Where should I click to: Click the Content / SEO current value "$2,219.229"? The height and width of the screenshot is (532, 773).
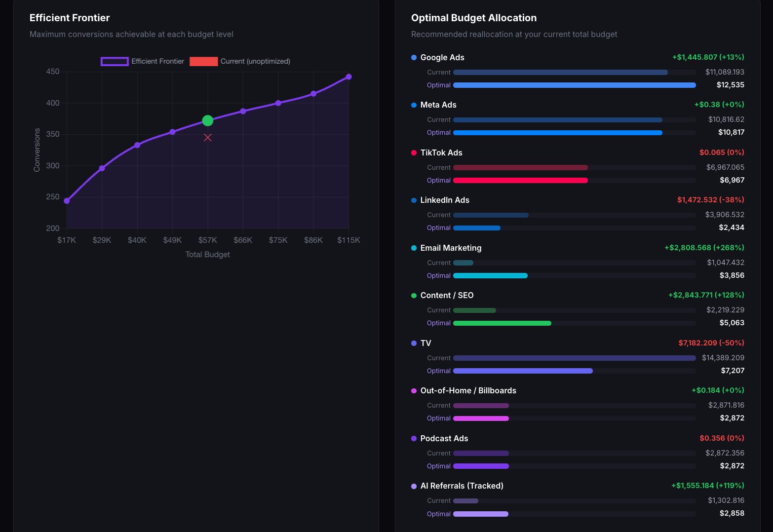tap(725, 310)
